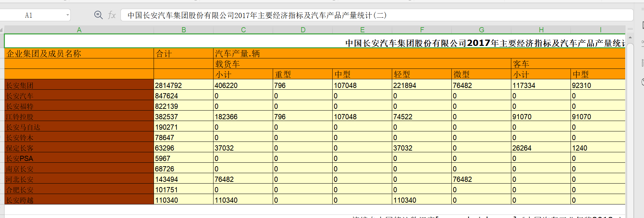Select the 长安福特 row label
This screenshot has height=218, width=644.
[79, 106]
